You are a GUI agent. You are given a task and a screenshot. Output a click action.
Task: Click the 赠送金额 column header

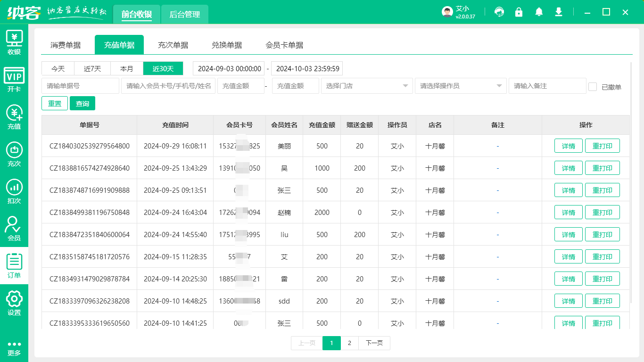click(x=360, y=125)
